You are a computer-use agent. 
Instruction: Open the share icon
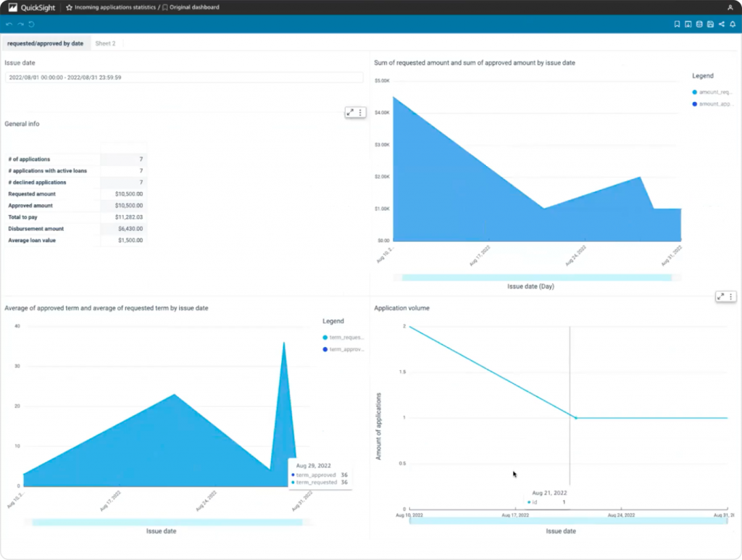tap(722, 24)
